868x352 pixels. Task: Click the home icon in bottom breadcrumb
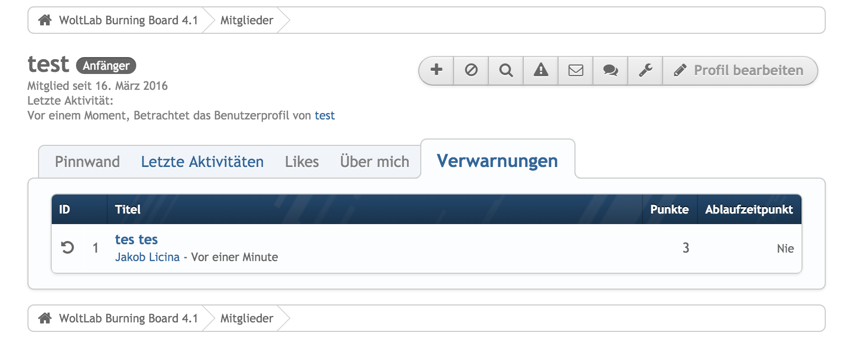(x=45, y=318)
